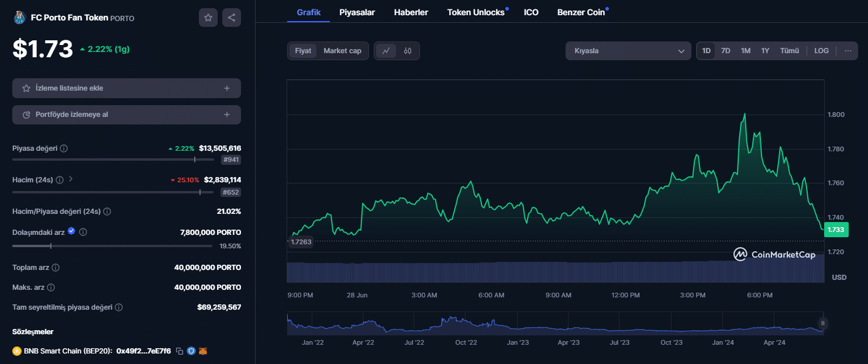Click the Dolaşımdaki arz progress bar
The image size is (868, 364).
[112, 246]
